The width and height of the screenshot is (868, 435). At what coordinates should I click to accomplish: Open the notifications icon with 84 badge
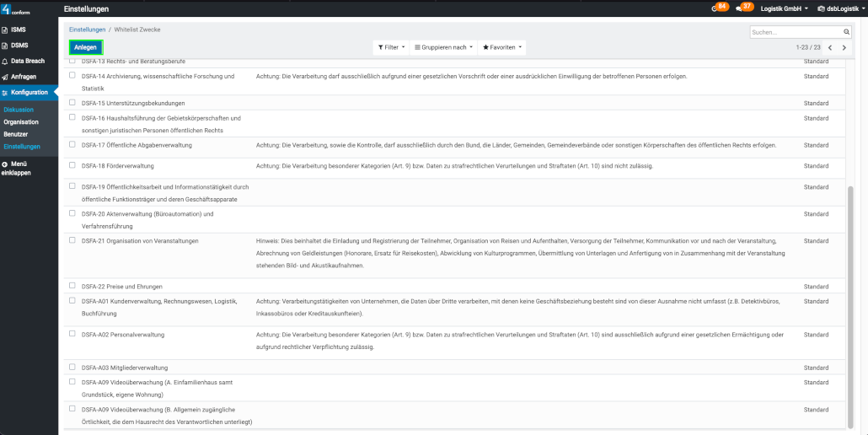tap(715, 8)
